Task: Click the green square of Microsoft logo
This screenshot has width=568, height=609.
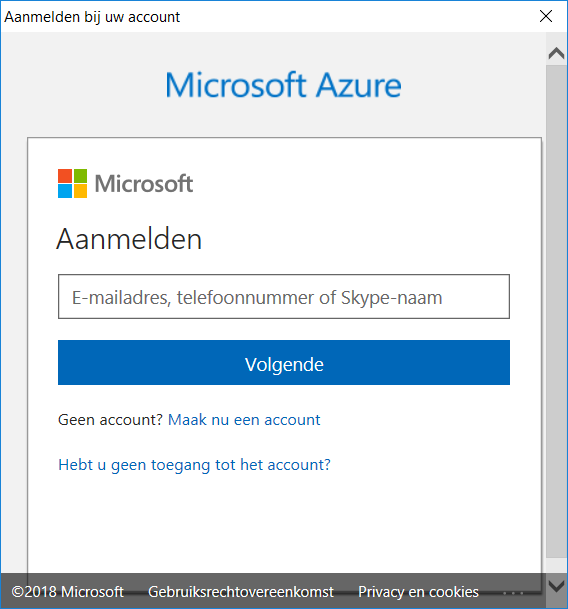Action: coord(80,176)
